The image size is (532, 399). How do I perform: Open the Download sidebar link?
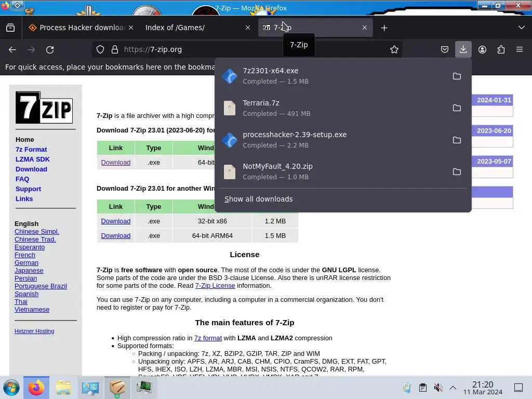[31, 169]
